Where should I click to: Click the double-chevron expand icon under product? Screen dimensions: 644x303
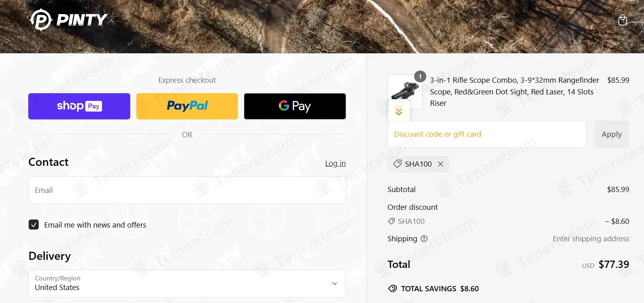click(398, 111)
